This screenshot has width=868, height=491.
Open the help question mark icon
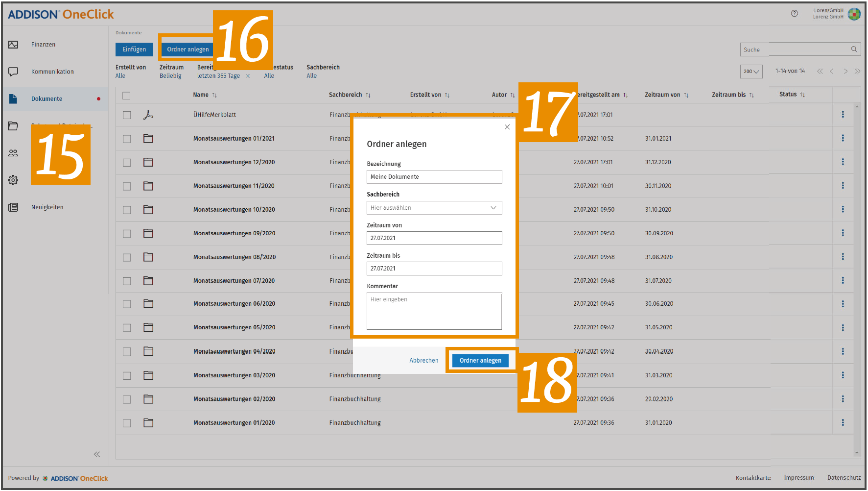[x=795, y=13]
